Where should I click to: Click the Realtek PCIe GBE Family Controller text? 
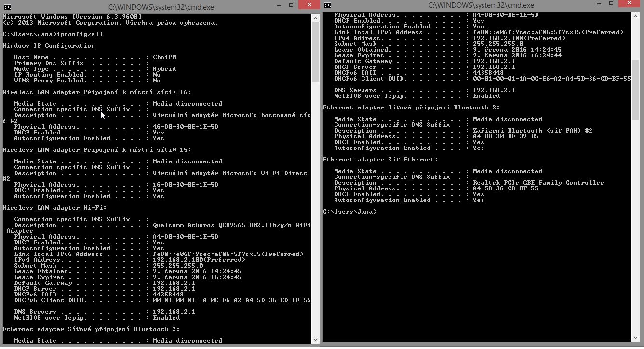pos(538,183)
